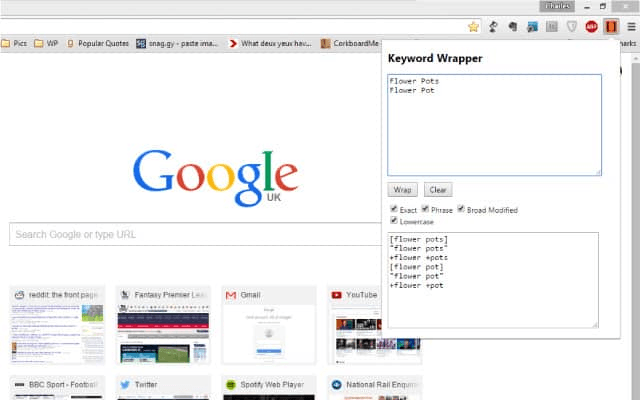Click the Clear button
The height and width of the screenshot is (400, 640).
438,190
